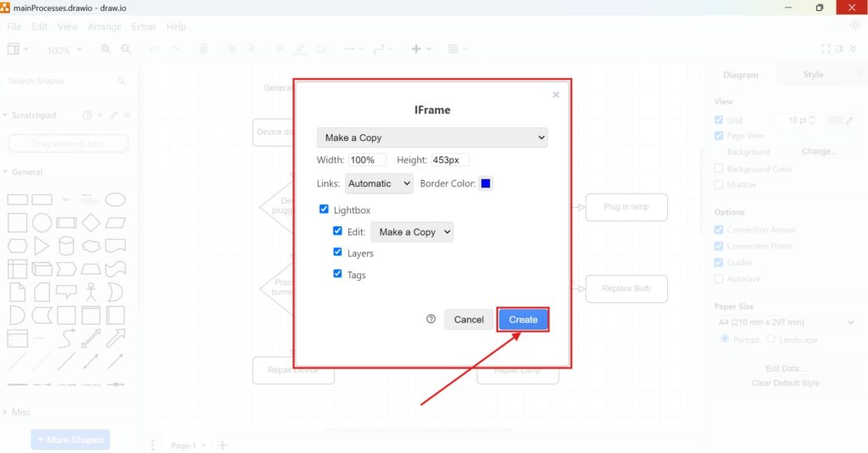
Task: Click the delete trash icon
Action: [x=203, y=49]
